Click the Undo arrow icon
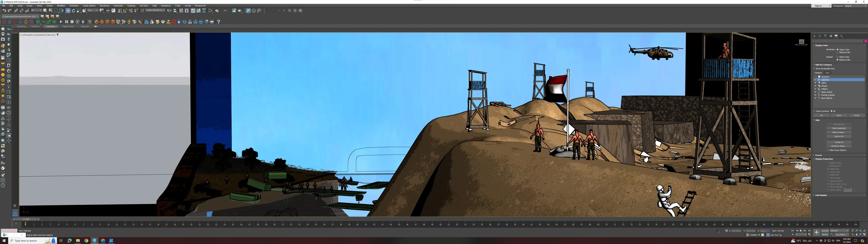The image size is (868, 244). tap(4, 11)
